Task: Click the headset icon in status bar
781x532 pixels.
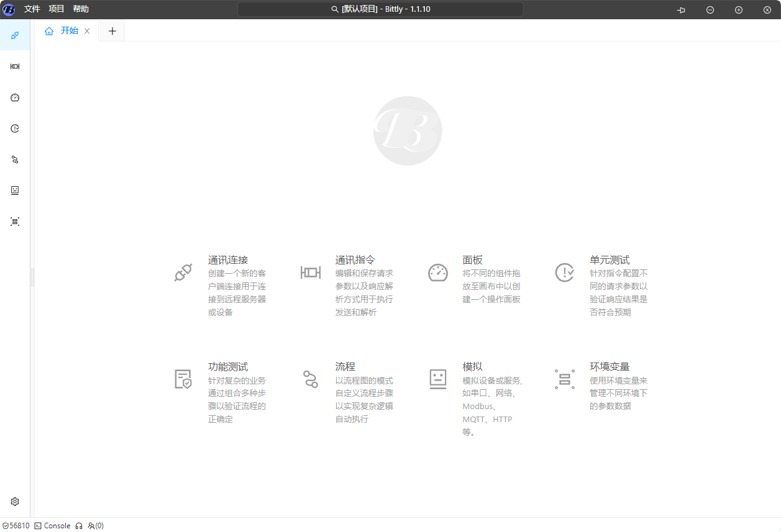Action: pos(79,526)
